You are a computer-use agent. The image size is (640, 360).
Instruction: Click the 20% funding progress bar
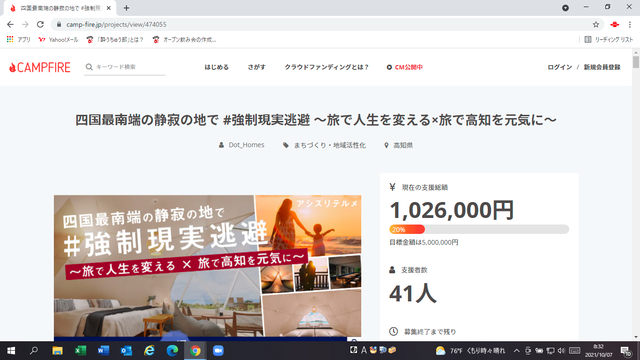479,229
